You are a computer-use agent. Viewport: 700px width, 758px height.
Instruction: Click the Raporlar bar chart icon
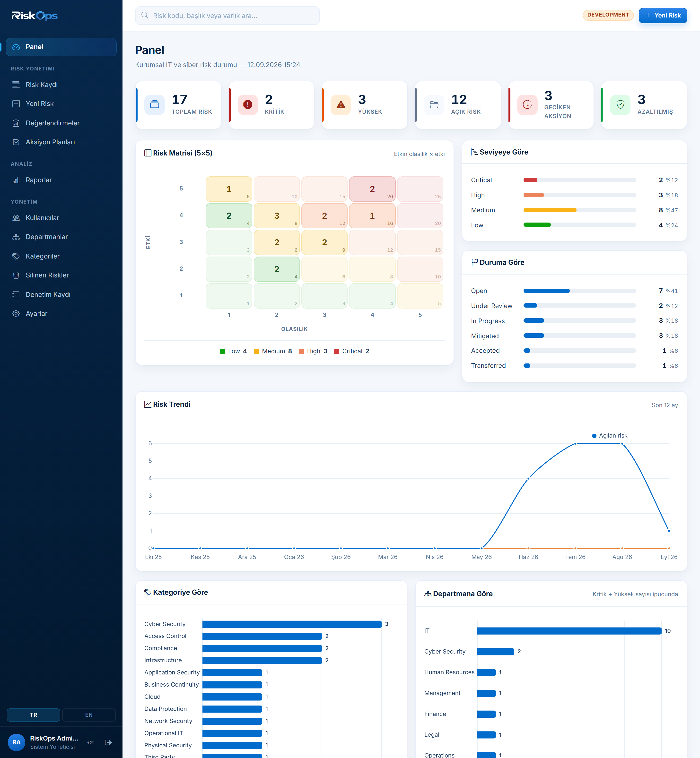(x=16, y=180)
